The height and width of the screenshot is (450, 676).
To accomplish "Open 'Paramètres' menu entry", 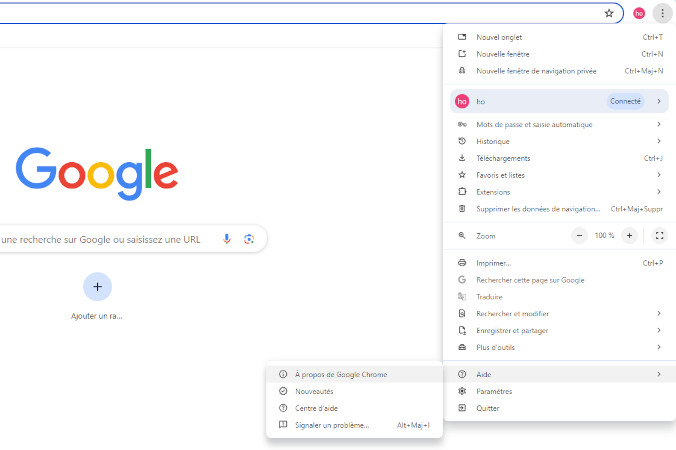I will [559, 391].
